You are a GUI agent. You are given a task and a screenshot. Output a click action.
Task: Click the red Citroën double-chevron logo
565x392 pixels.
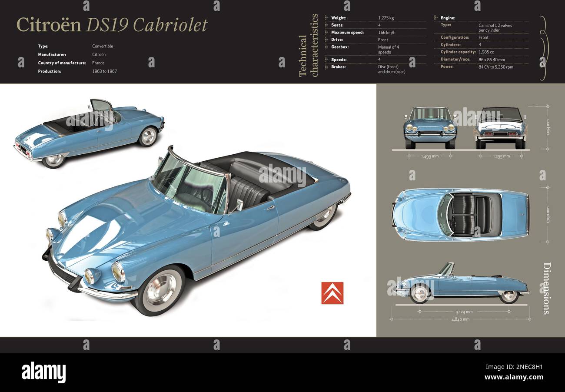pyautogui.click(x=332, y=293)
